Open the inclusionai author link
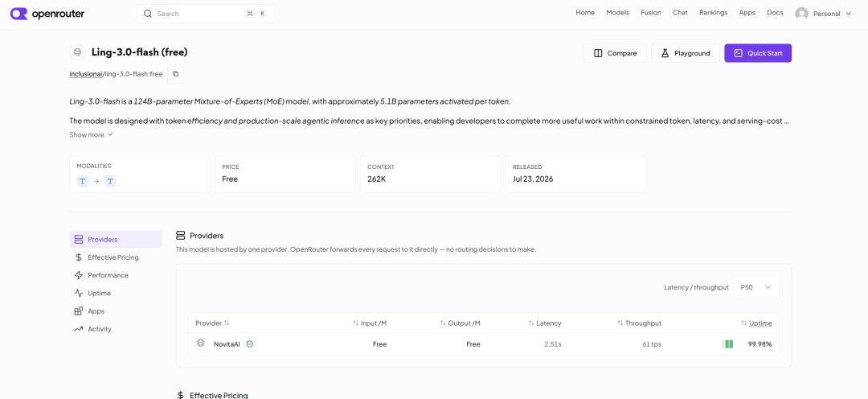 tap(86, 74)
